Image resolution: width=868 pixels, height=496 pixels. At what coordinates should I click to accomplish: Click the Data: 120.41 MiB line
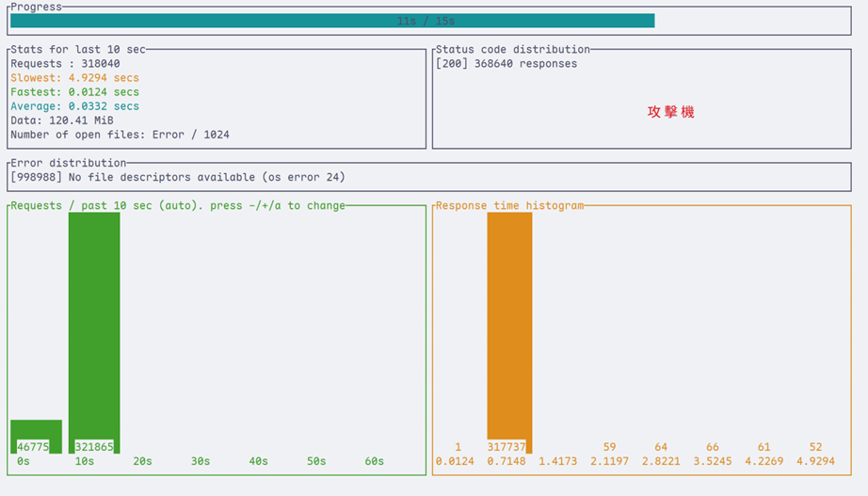(x=62, y=120)
